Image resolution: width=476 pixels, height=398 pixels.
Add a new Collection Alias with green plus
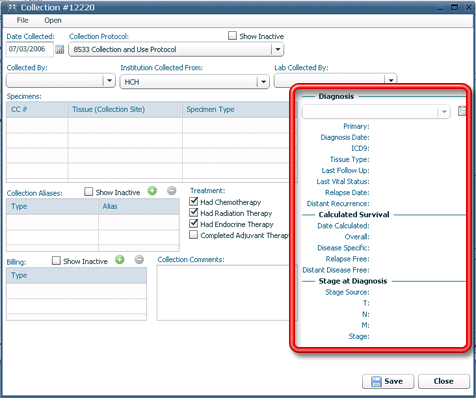152,191
